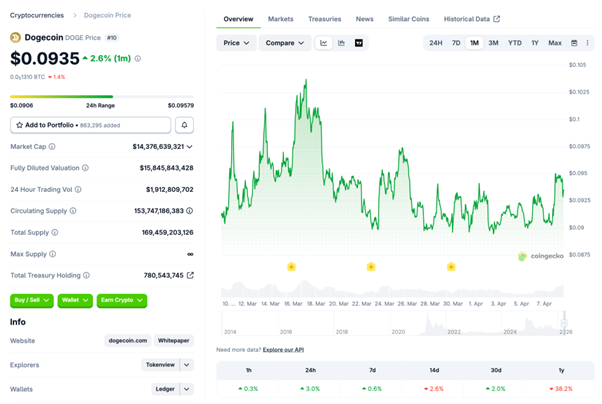Click the Circulating Supply info icon

point(71,211)
